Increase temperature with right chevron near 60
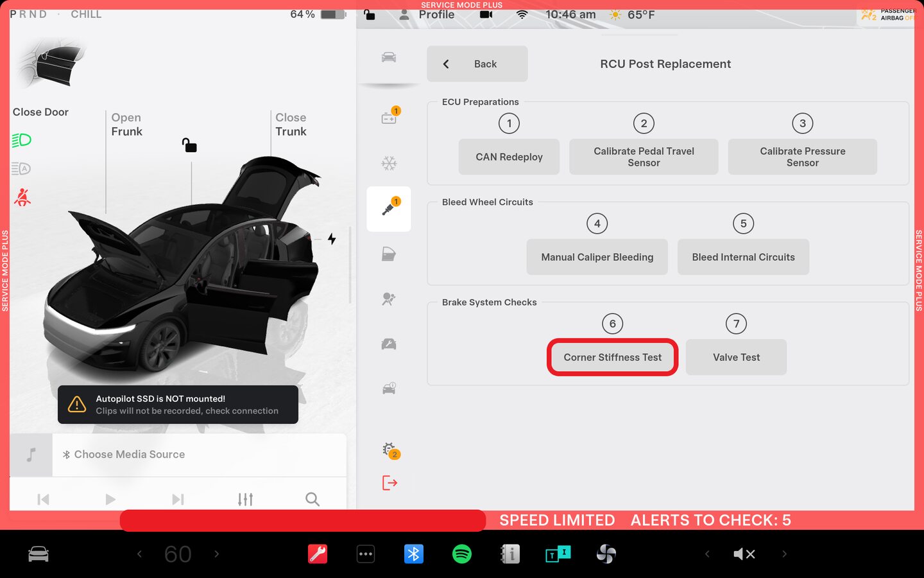The height and width of the screenshot is (578, 924). tap(216, 554)
